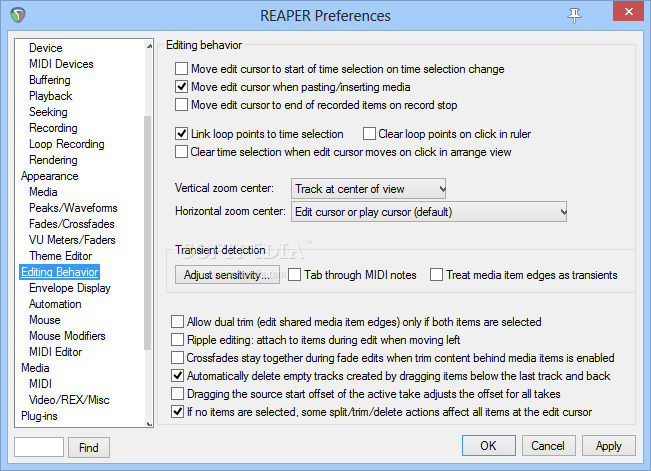651x471 pixels.
Task: Open Media page under Appearance
Action: point(43,192)
